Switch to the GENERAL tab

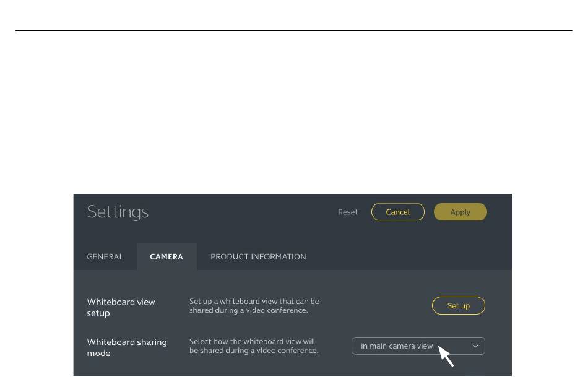point(105,256)
